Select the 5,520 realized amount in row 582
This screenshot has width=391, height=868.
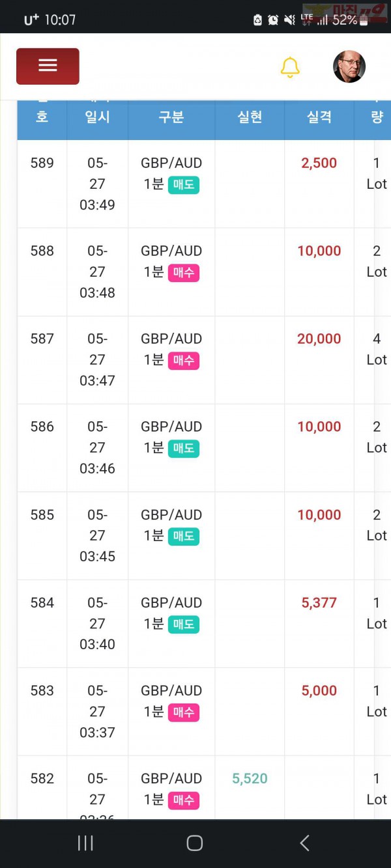(250, 779)
